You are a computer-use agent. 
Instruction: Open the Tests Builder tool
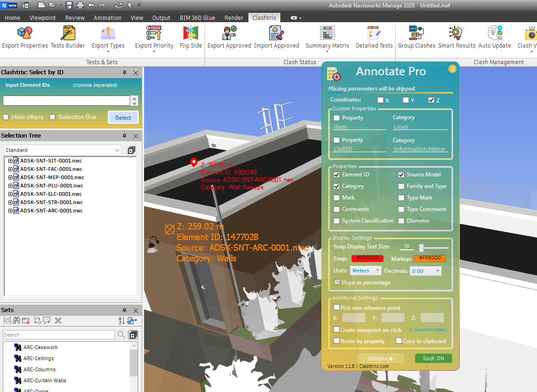[x=68, y=33]
